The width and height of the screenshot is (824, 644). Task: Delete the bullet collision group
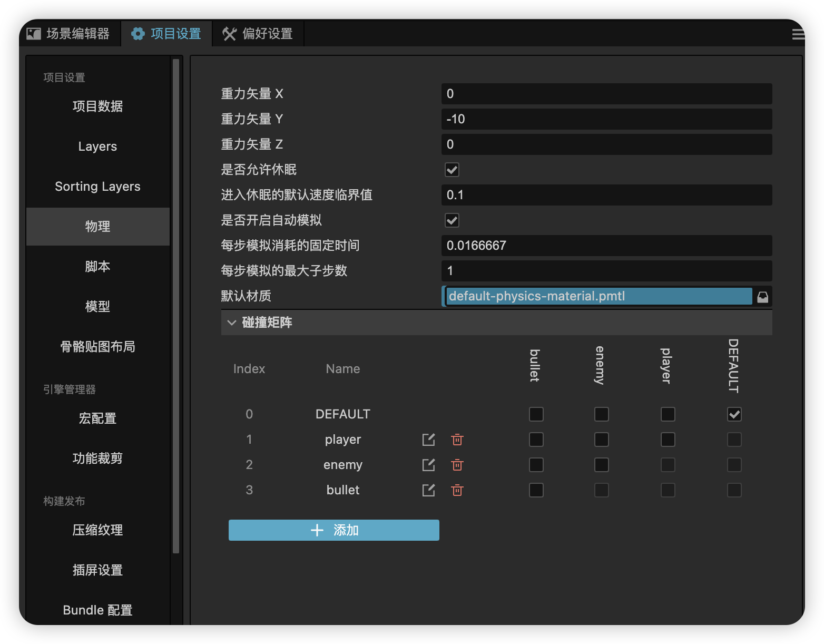point(457,490)
